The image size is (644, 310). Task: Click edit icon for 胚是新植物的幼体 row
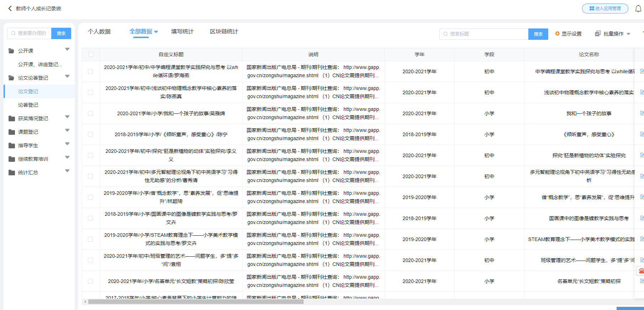(642, 155)
